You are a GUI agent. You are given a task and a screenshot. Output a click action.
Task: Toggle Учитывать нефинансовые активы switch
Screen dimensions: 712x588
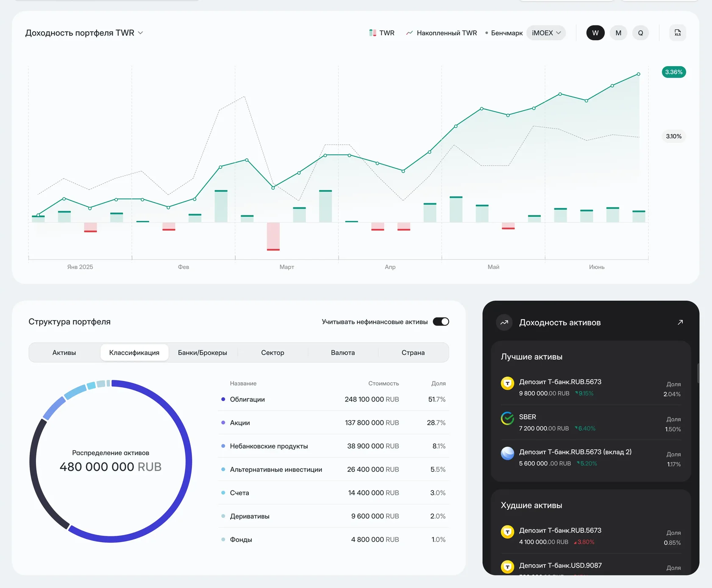[441, 322]
